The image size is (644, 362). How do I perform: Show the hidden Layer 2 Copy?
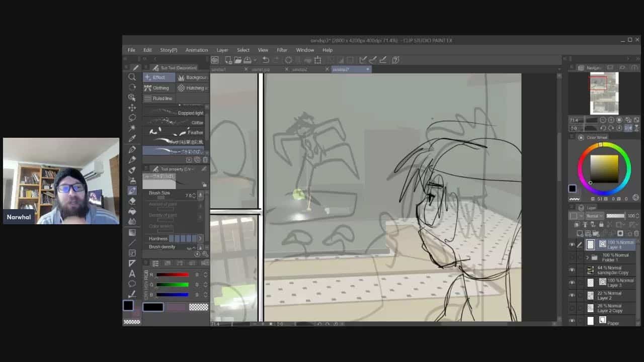572,308
